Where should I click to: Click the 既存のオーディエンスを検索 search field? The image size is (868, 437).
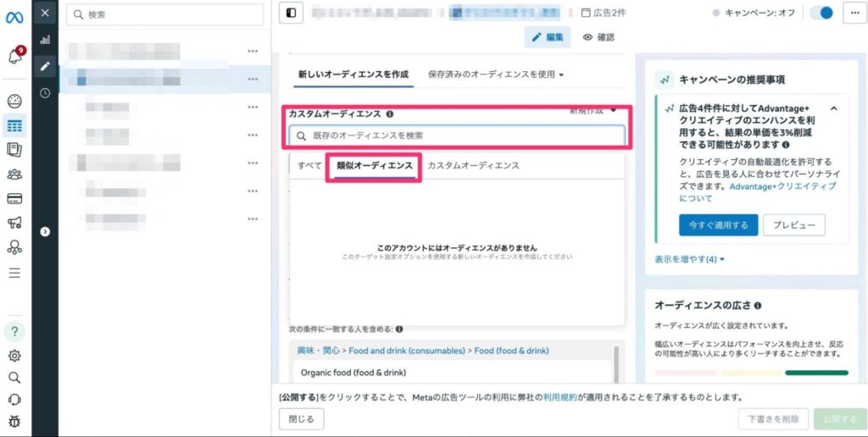point(457,136)
